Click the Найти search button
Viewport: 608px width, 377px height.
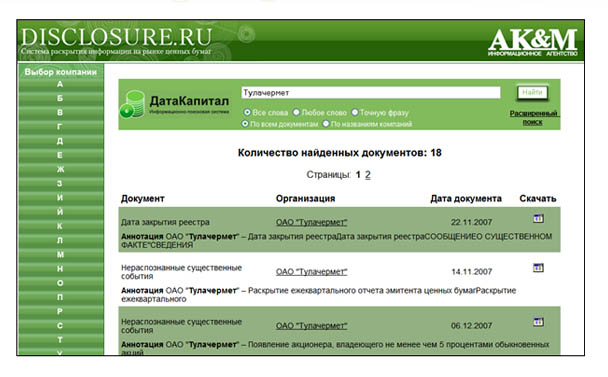click(532, 92)
